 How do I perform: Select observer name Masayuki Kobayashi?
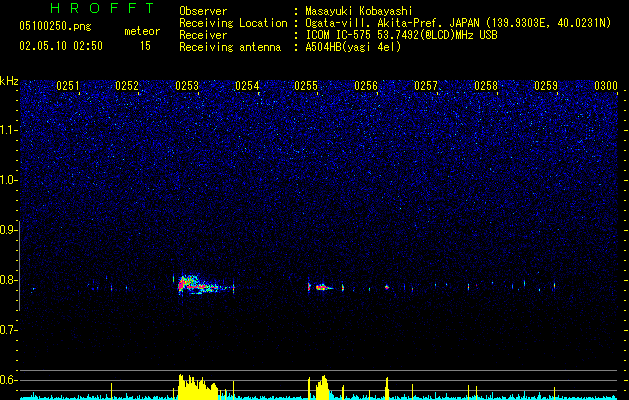pos(359,11)
